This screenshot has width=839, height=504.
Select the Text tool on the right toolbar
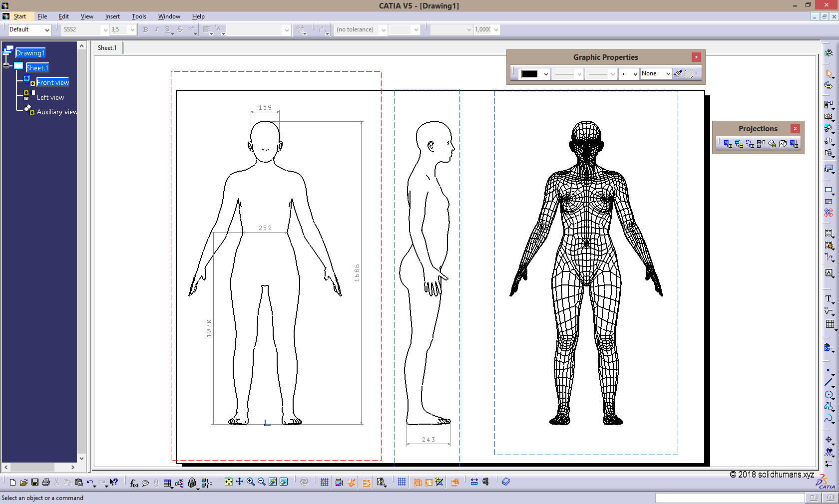pyautogui.click(x=829, y=299)
